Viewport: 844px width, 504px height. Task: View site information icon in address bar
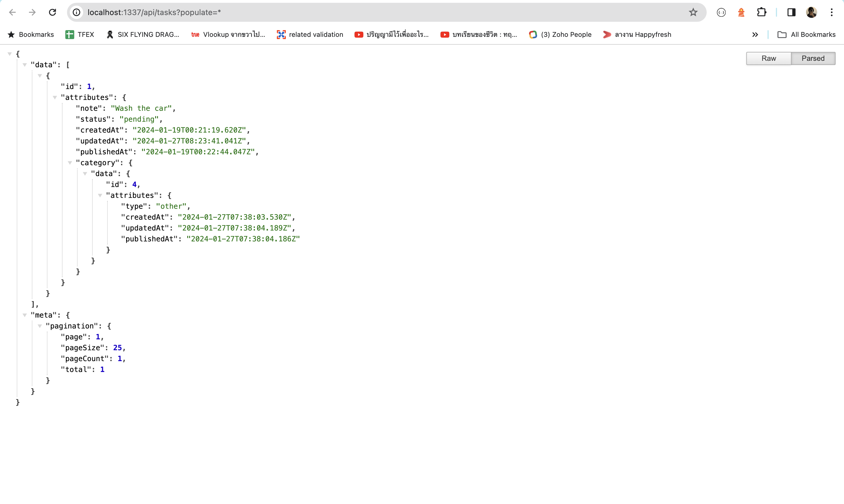tap(77, 13)
